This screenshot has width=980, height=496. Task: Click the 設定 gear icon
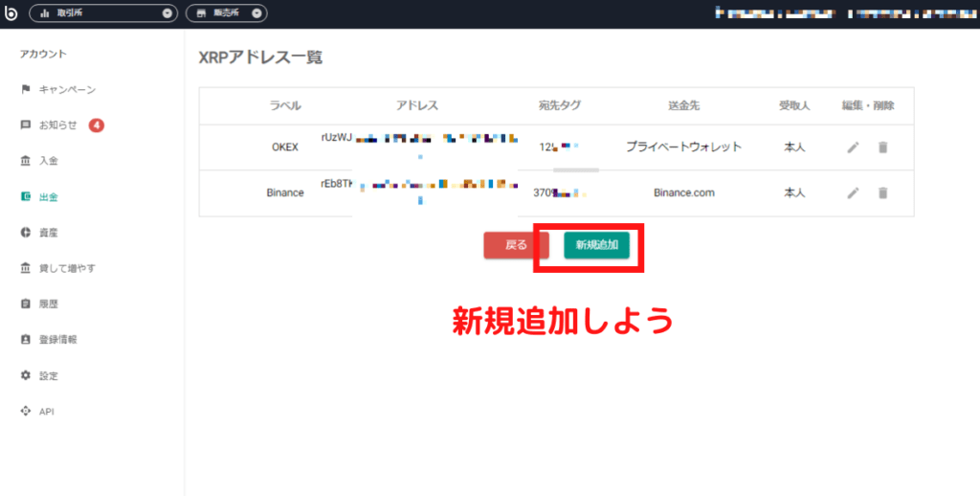tap(26, 375)
